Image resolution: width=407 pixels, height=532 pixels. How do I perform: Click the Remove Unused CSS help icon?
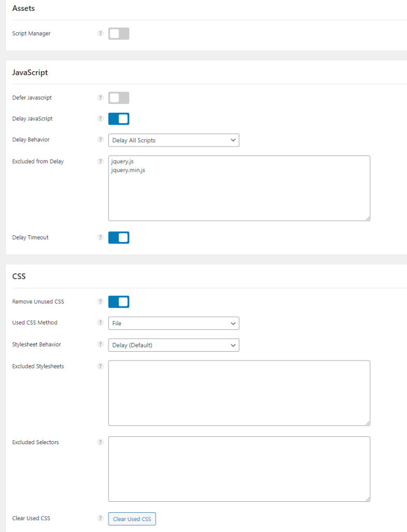pyautogui.click(x=100, y=301)
